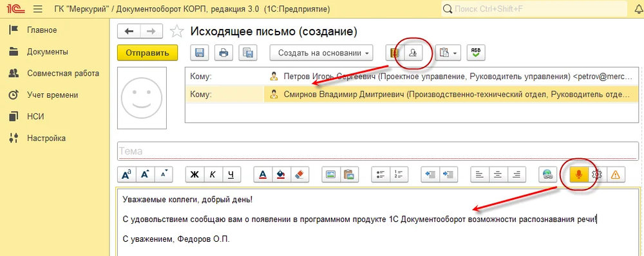Add the letter to favorites star
The image size is (644, 256).
point(176,31)
